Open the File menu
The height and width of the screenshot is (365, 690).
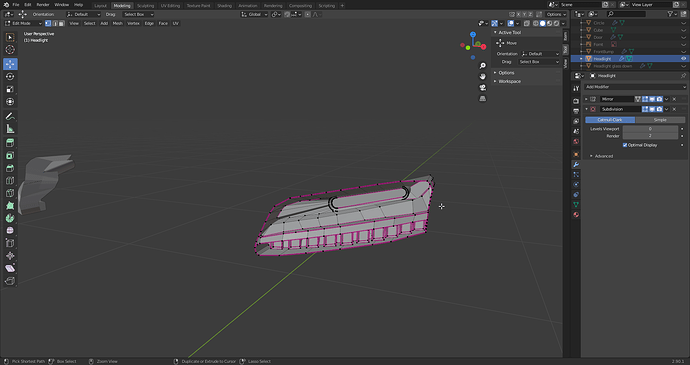[16, 5]
